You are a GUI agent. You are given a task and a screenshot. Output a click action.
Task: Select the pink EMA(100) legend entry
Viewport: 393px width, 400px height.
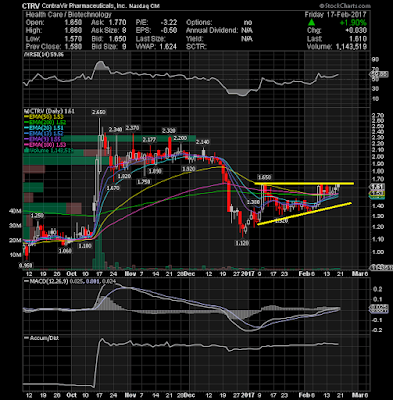pyautogui.click(x=45, y=145)
